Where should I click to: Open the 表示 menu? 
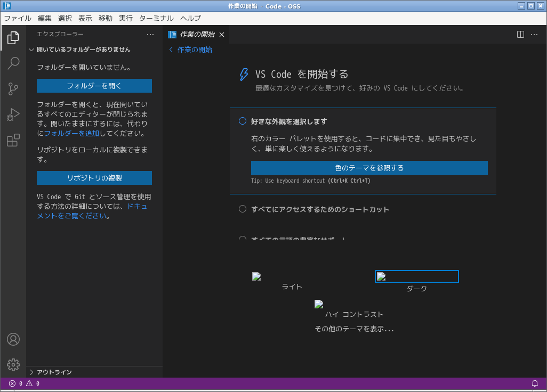pyautogui.click(x=85, y=18)
